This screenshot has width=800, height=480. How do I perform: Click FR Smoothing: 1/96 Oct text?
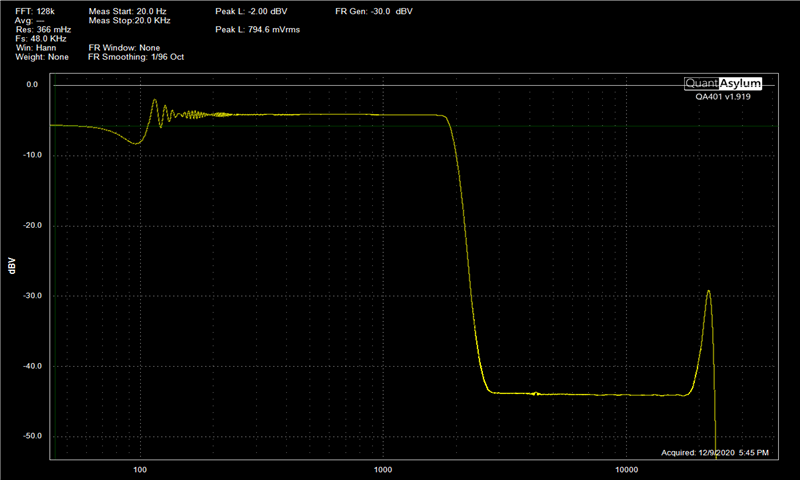136,57
